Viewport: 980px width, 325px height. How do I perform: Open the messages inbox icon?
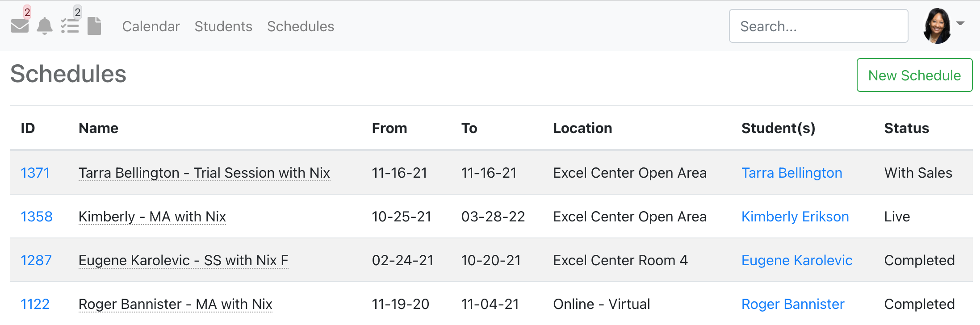[21, 26]
